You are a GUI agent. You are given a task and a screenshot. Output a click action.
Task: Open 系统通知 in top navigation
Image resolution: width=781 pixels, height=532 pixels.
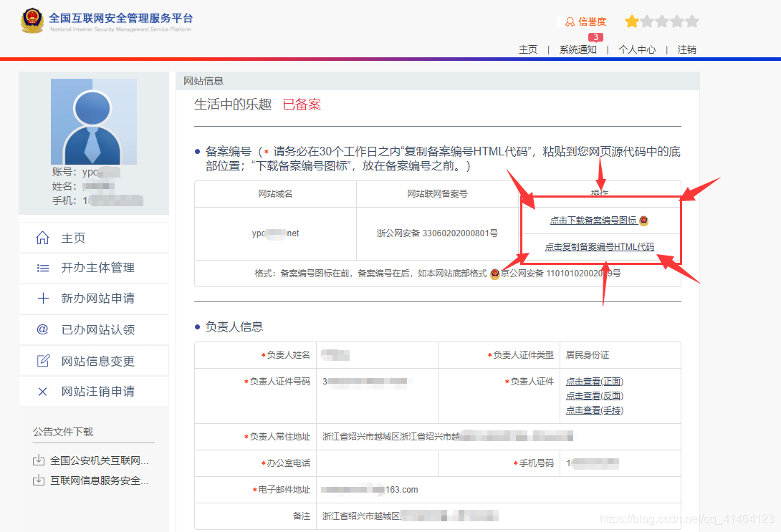tap(578, 50)
